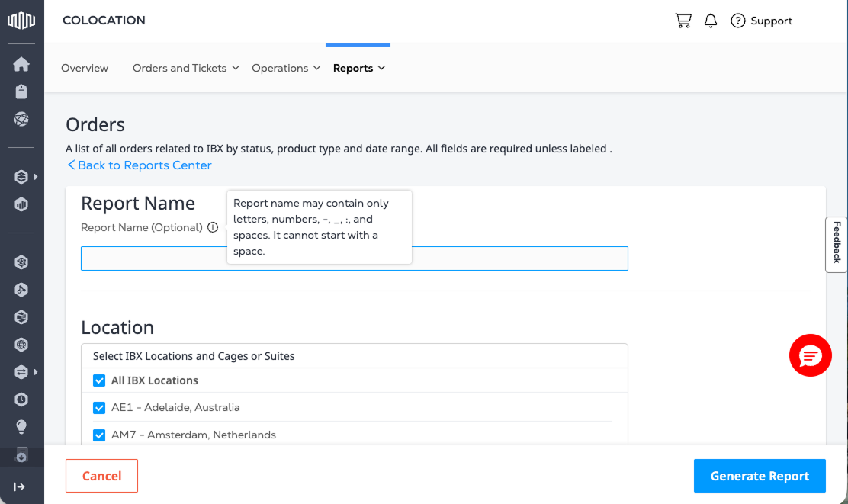
Task: Go to Home via sidebar house icon
Action: 21,64
